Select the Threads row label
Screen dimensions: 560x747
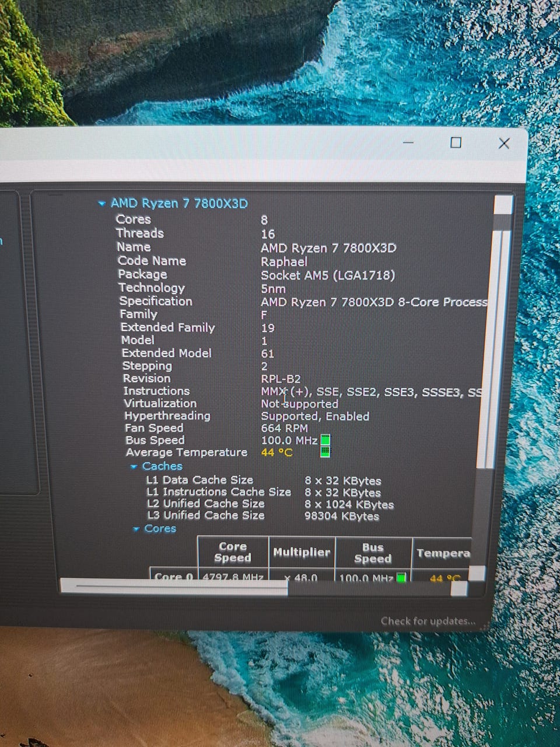pyautogui.click(x=139, y=233)
